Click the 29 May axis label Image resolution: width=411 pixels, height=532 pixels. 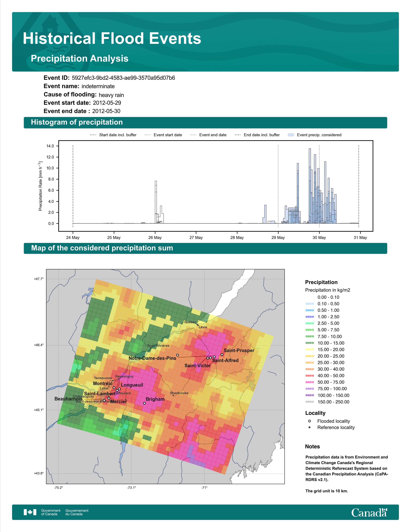278,237
